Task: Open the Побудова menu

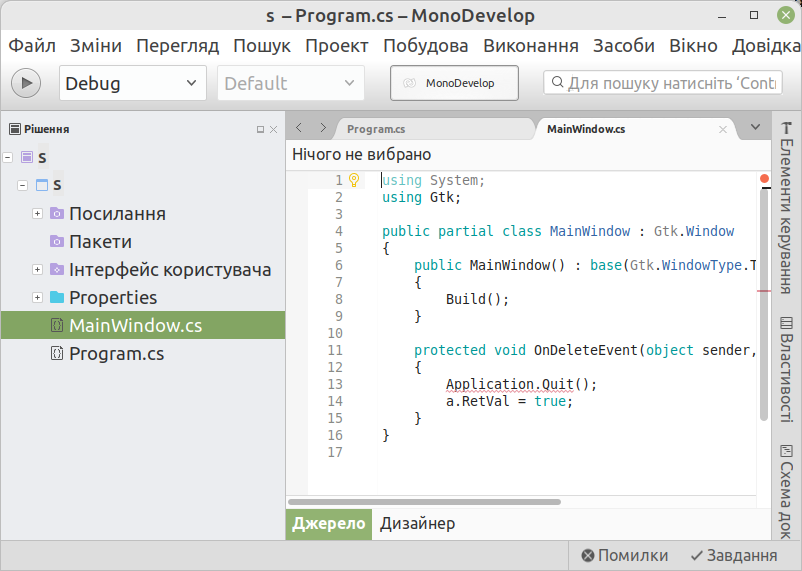Action: click(x=426, y=46)
